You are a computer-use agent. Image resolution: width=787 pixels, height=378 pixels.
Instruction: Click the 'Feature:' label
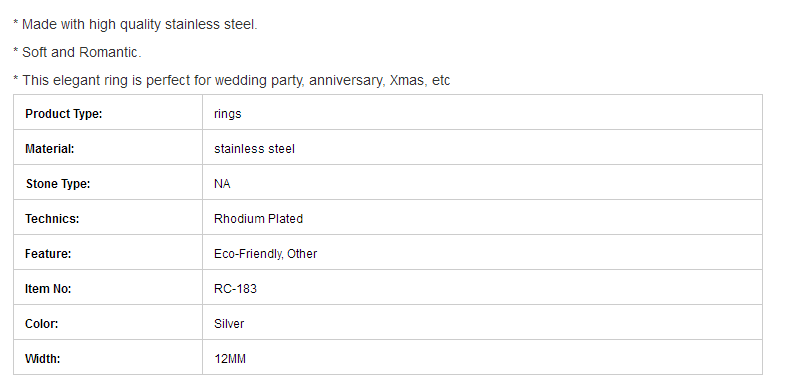click(x=48, y=254)
